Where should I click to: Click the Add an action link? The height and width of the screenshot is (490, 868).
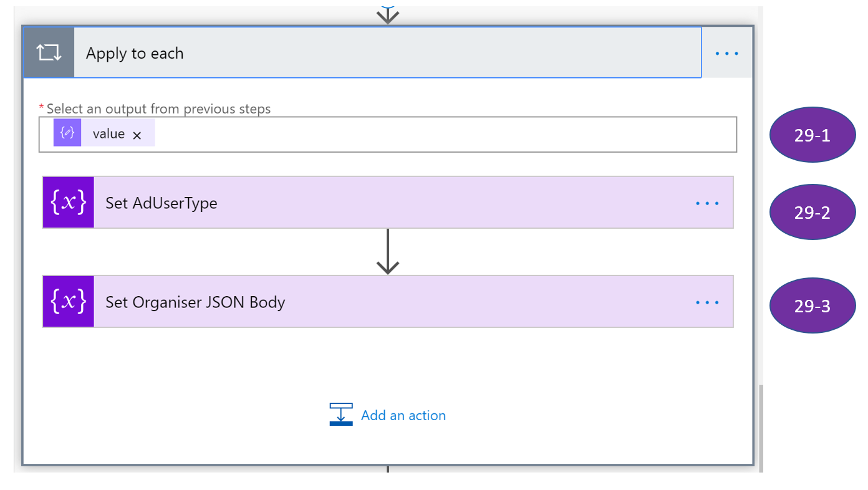click(x=403, y=415)
